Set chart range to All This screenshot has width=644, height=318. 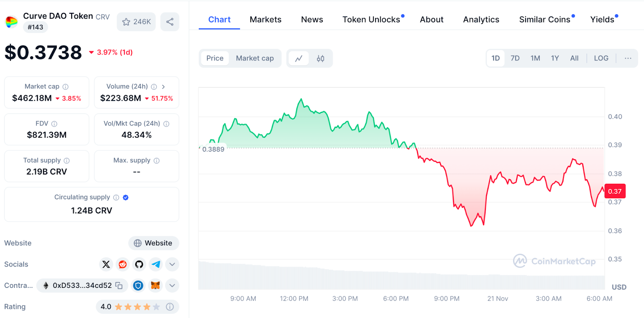tap(574, 58)
